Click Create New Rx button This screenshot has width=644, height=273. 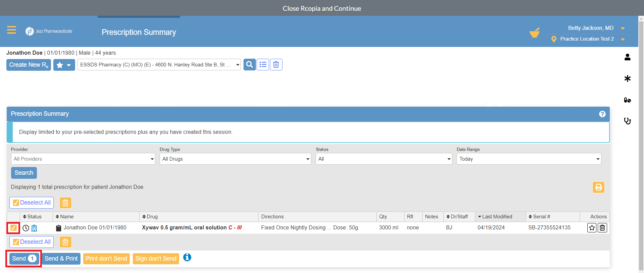[29, 65]
